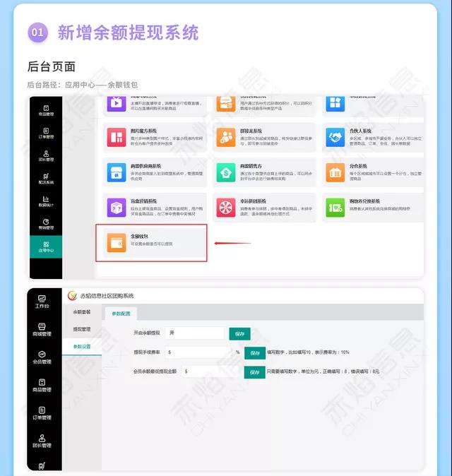Save the 开启余额提现 setting with 保存
This screenshot has height=476, width=452.
pos(239,334)
